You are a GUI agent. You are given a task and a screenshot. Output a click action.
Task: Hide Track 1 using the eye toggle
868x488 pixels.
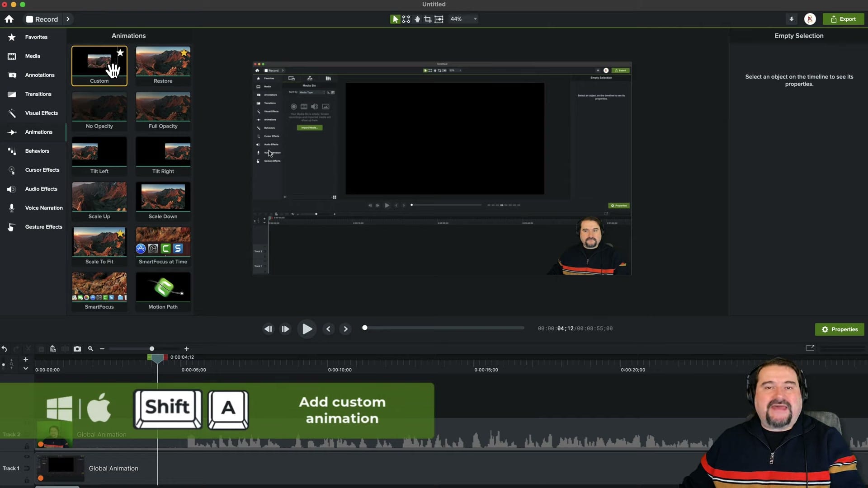[x=27, y=457]
